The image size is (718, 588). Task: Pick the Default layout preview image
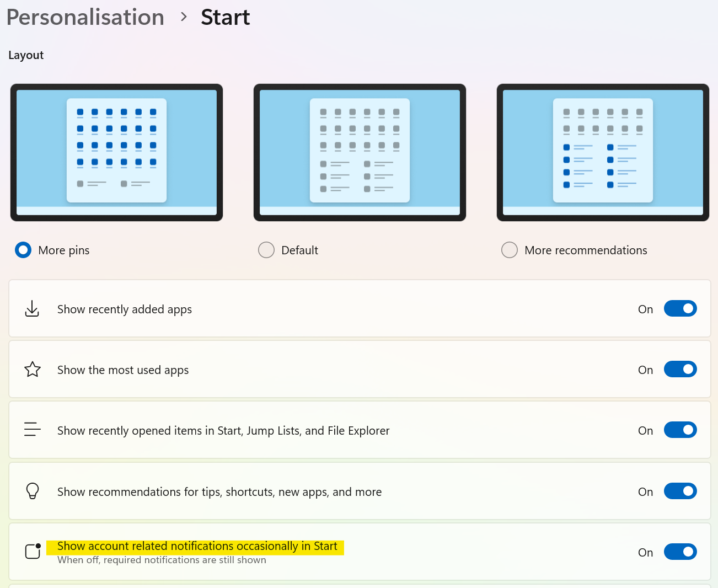pyautogui.click(x=360, y=152)
